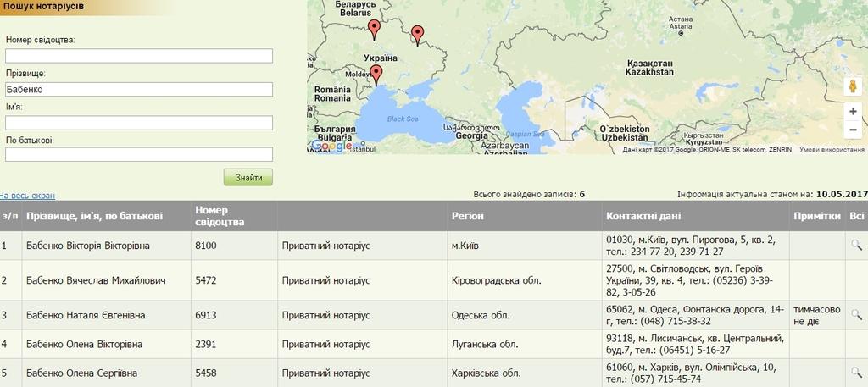Open the 'Умови використання' map terms link
868x387 pixels.
point(833,149)
